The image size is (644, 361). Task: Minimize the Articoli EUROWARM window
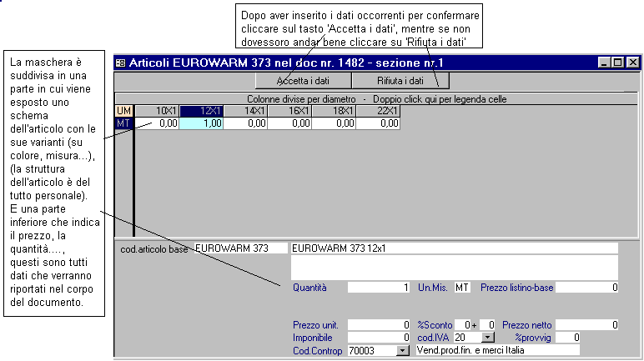604,63
